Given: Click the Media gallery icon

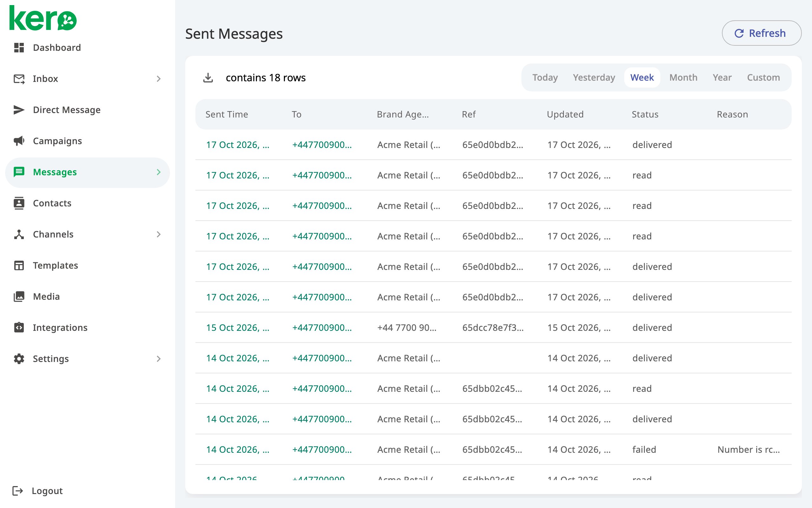Looking at the screenshot, I should 19,296.
